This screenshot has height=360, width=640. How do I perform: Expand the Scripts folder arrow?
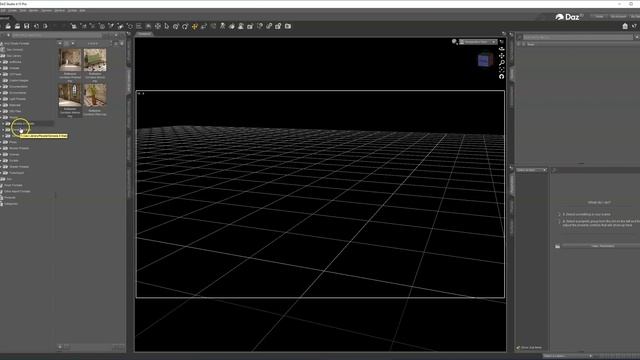click(x=1, y=160)
